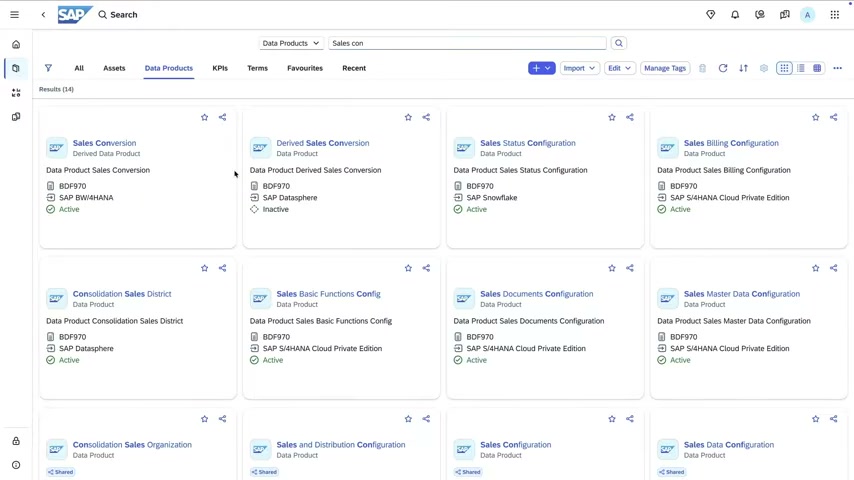Open the feedback chat icon in the header
The height and width of the screenshot is (480, 854).
pyautogui.click(x=784, y=15)
